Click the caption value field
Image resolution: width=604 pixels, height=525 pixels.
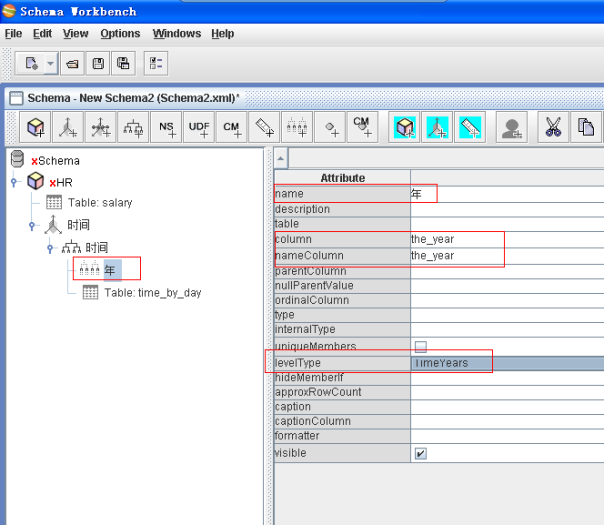[x=507, y=407]
